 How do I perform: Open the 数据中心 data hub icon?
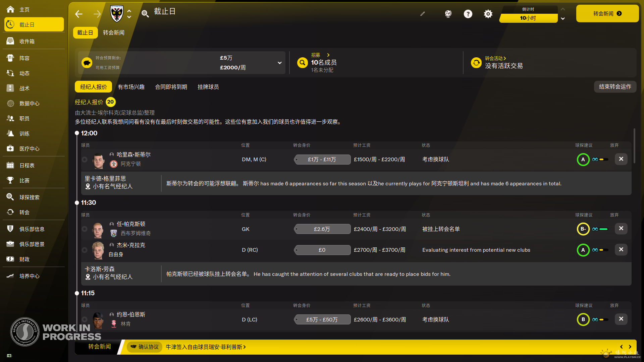(10, 103)
